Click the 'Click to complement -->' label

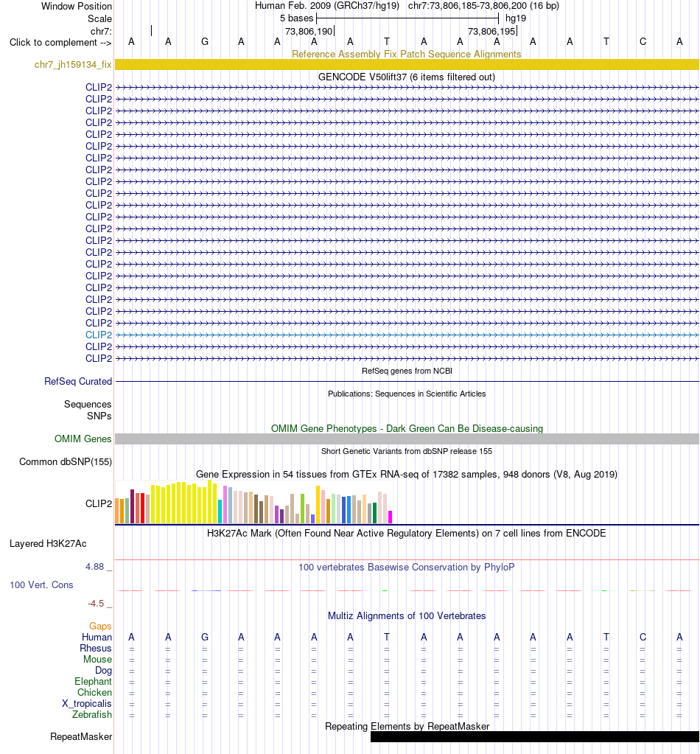tap(60, 42)
